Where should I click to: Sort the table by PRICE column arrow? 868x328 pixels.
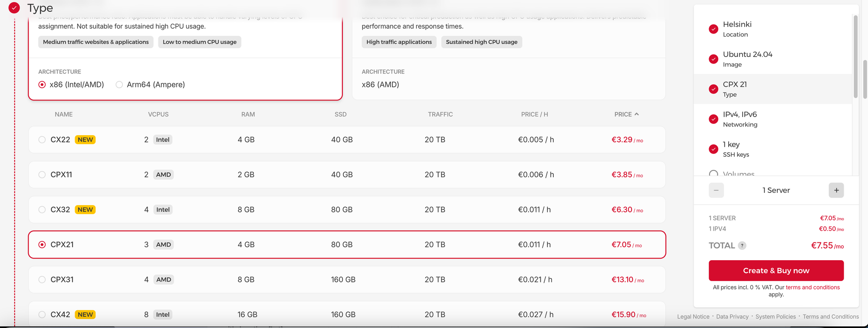point(636,114)
